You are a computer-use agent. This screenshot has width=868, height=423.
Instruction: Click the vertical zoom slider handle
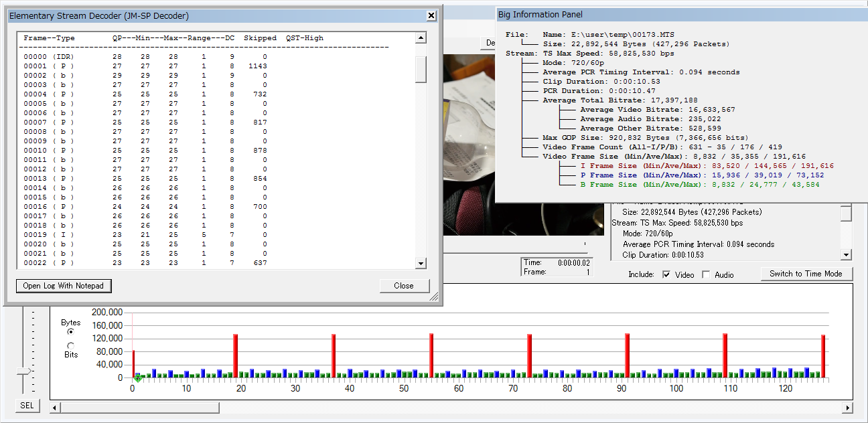coord(24,371)
